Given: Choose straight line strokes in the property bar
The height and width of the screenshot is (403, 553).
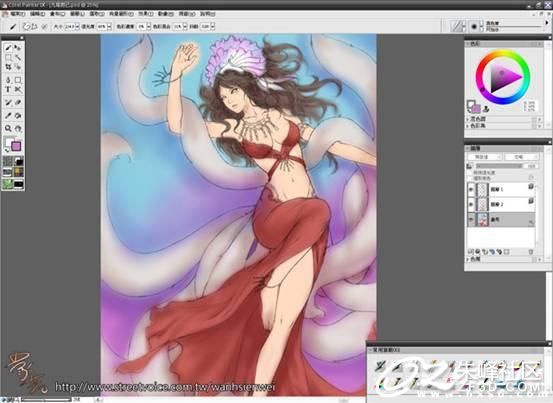Looking at the screenshot, I should (34, 26).
